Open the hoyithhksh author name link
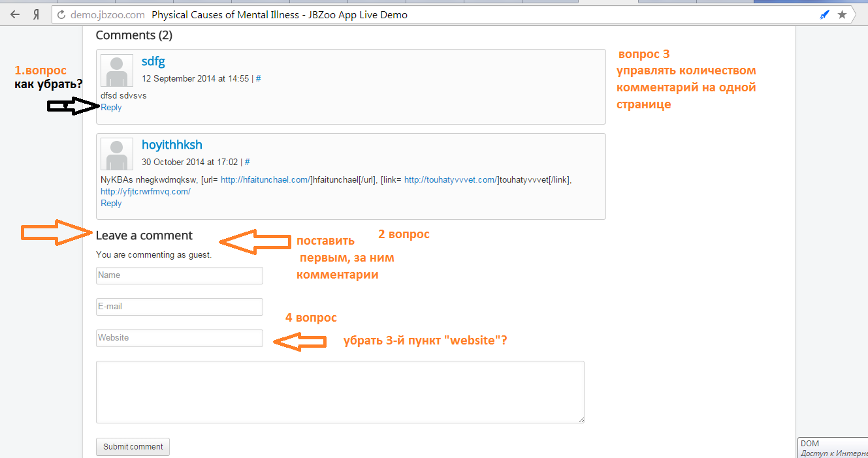Image resolution: width=868 pixels, height=458 pixels. coord(172,145)
